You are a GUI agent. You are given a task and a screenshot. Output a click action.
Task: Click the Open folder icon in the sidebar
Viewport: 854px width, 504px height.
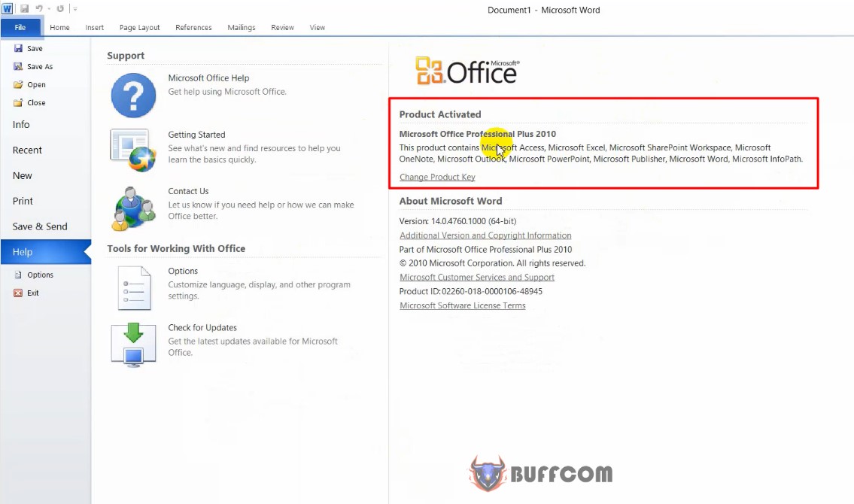pyautogui.click(x=18, y=84)
